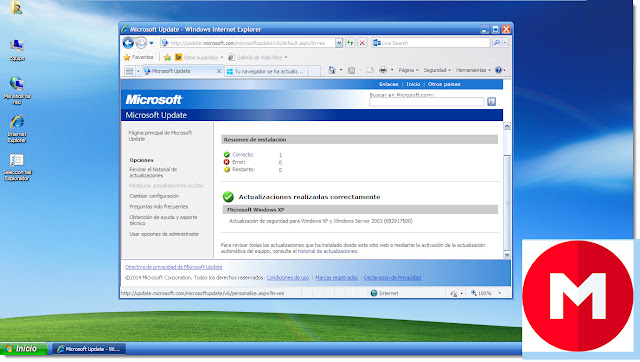Go back with the IE Back arrow
This screenshot has height=362, width=640.
(128, 43)
